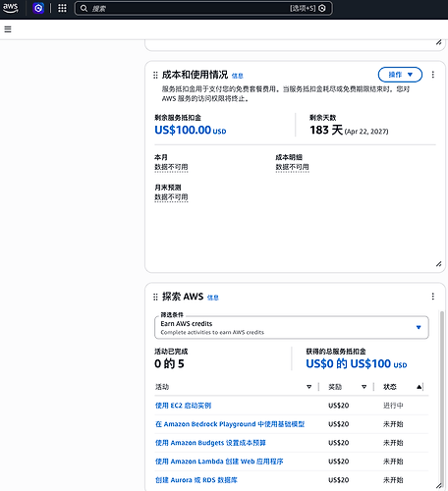448x491 pixels.
Task: Open the services grid menu icon
Action: tap(62, 8)
